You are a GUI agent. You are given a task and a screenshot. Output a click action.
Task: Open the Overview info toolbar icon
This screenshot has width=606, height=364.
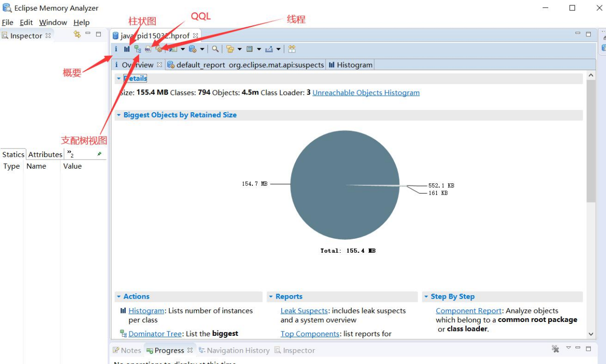116,49
